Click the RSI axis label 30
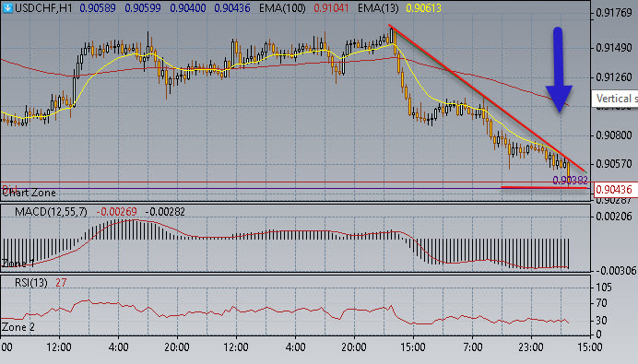 (x=601, y=321)
